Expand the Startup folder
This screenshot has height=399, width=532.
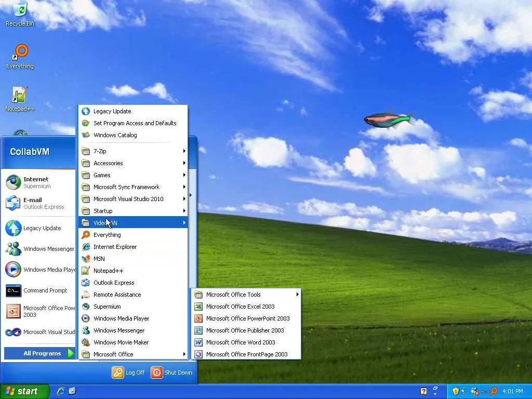(133, 211)
